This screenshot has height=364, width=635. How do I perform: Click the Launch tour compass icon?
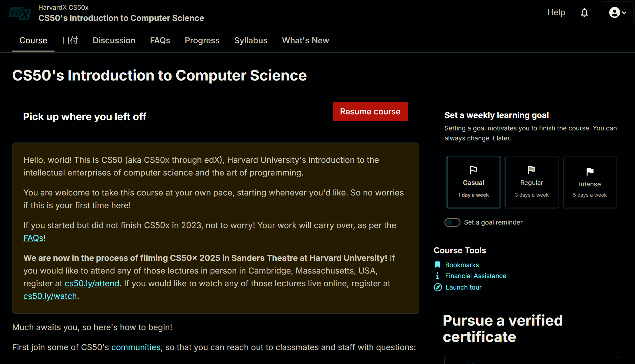437,287
